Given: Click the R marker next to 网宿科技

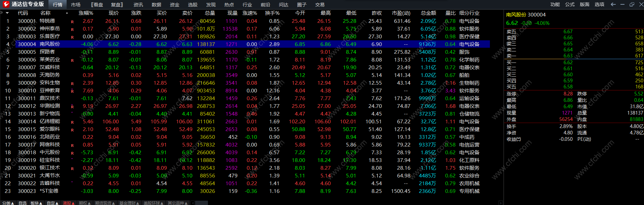Looking at the screenshot, I should (72, 145).
